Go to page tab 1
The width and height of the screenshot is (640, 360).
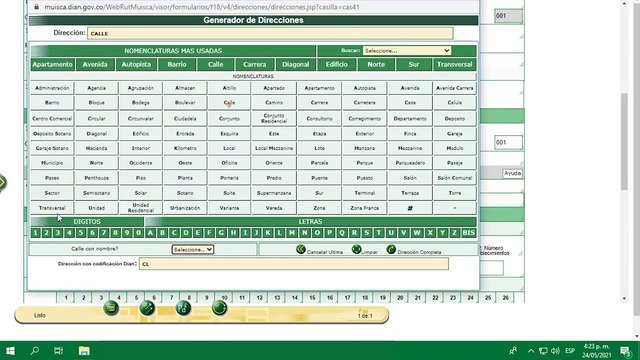point(66,298)
